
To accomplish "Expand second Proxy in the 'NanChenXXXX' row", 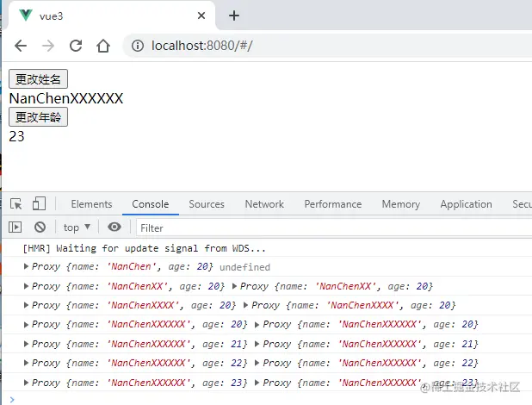I will click(245, 305).
